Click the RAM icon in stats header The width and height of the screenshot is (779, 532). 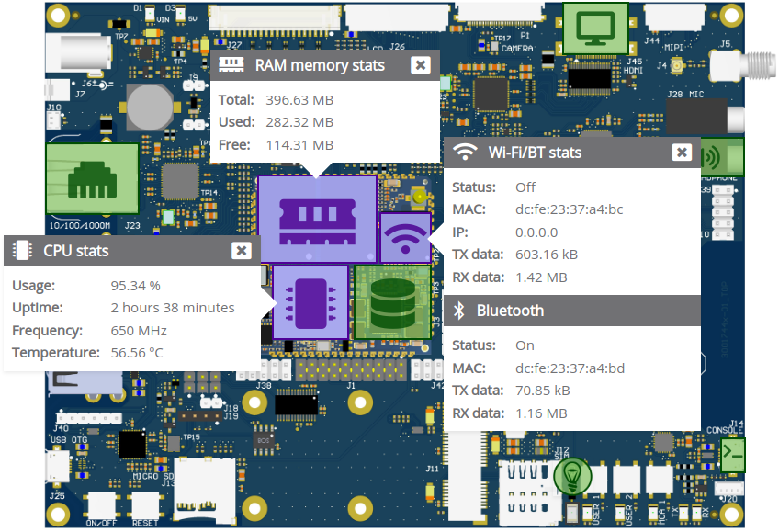[231, 64]
